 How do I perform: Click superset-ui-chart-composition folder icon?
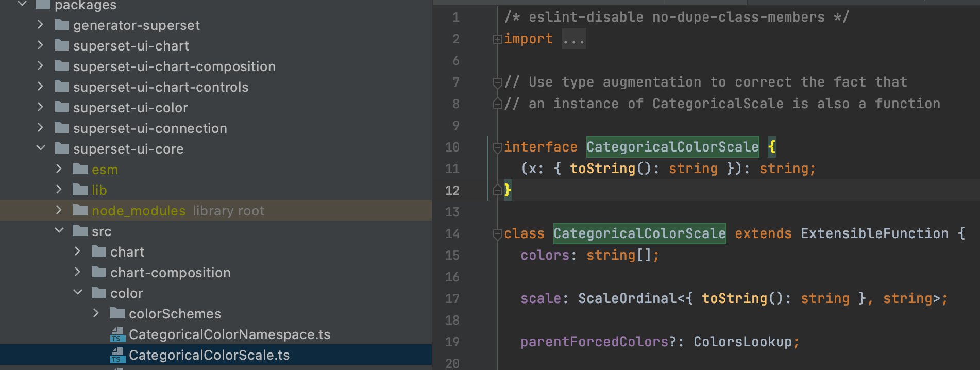click(x=62, y=65)
